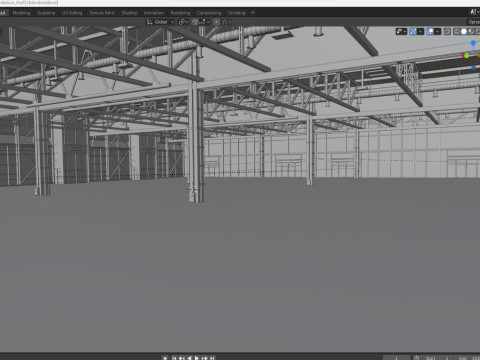Switch to the Modeling workspace tab

[21, 13]
